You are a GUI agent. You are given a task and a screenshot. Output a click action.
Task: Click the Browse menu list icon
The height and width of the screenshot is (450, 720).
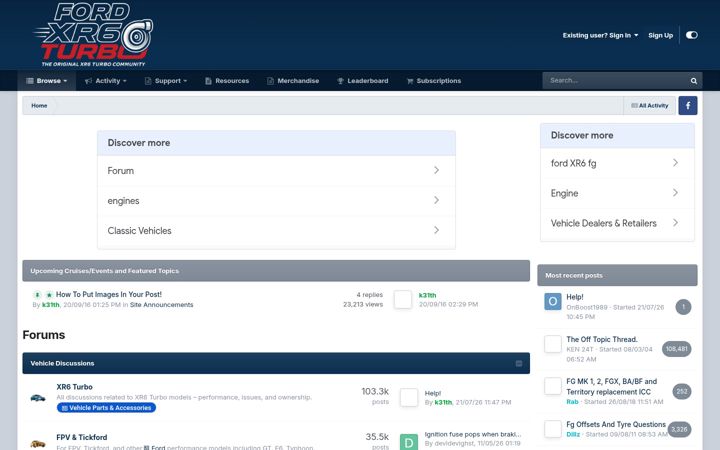[30, 81]
